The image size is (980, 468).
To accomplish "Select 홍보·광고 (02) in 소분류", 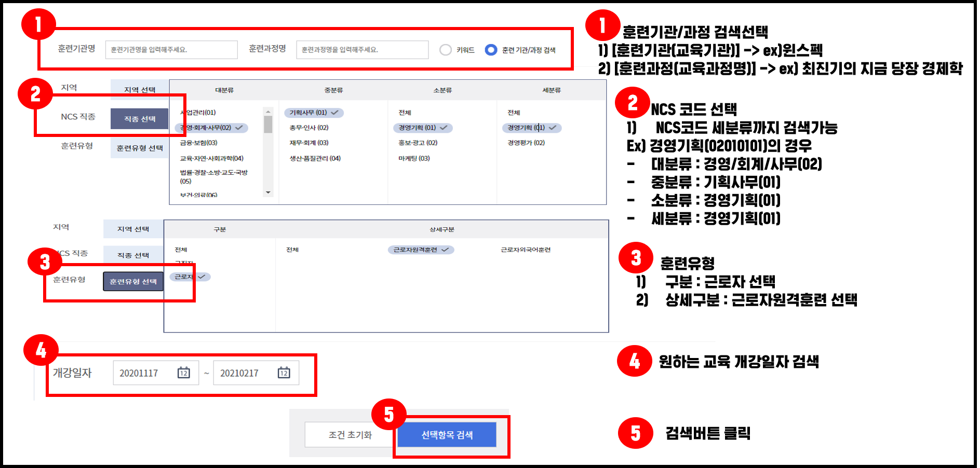I will tap(418, 143).
